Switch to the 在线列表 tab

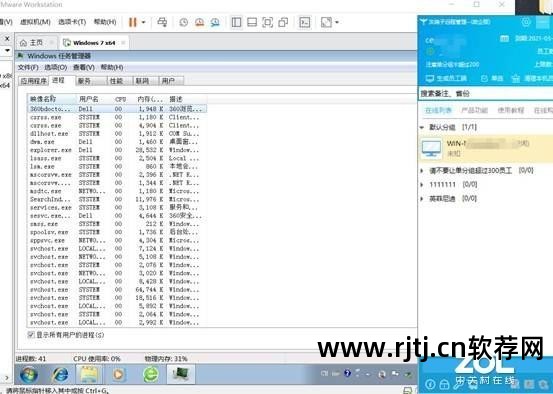coord(438,111)
